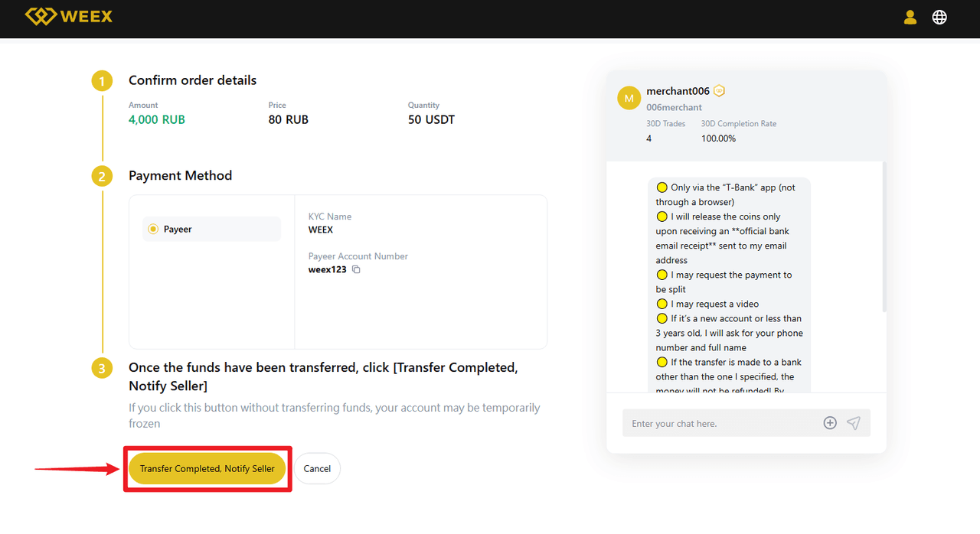Open the language globe icon
This screenshot has height=534, width=980.
[939, 17]
